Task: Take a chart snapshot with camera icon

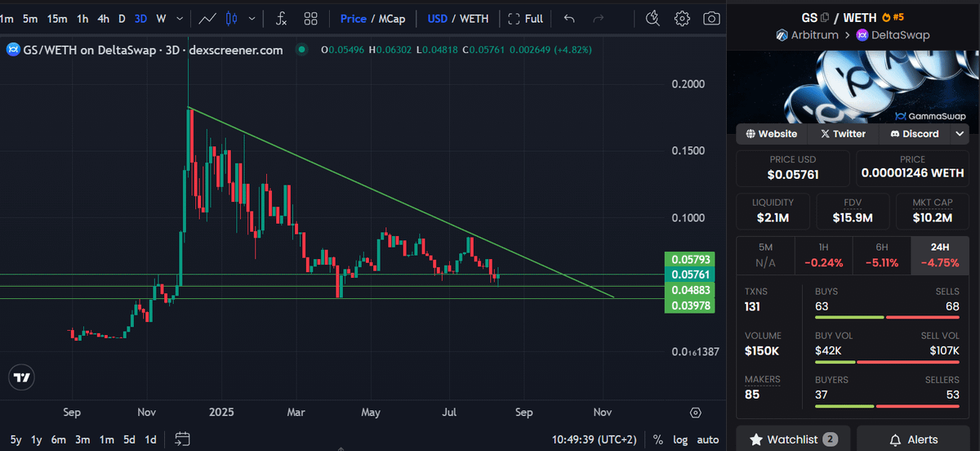Action: (x=712, y=18)
